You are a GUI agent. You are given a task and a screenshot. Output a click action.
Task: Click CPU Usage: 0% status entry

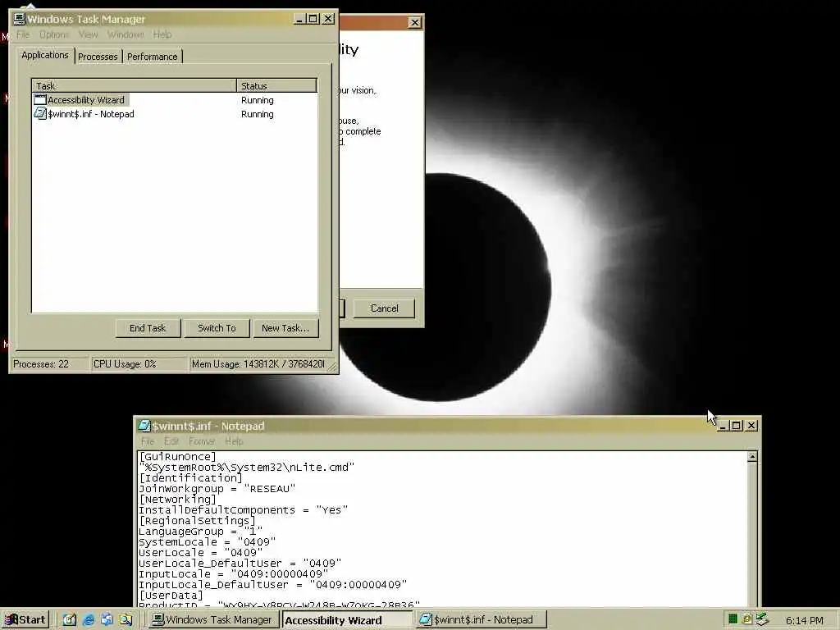coord(139,364)
